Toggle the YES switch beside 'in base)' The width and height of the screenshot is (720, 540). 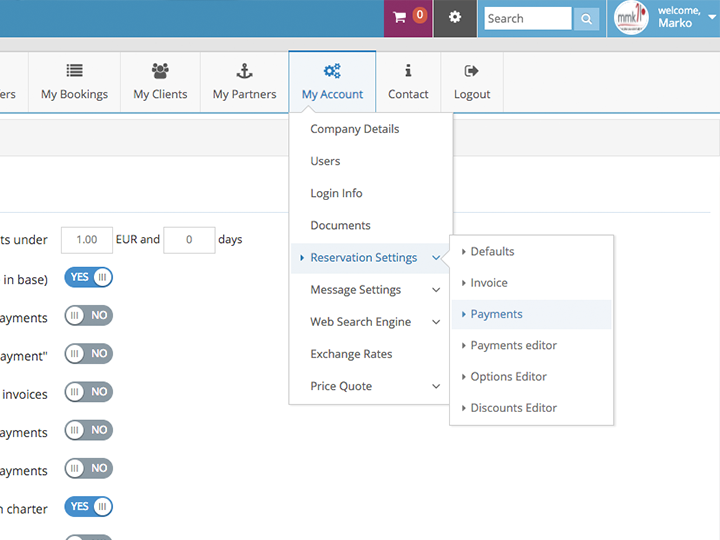coord(89,277)
